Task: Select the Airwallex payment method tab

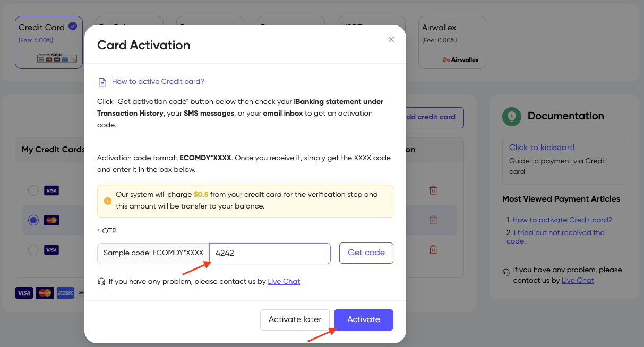Action: pos(452,42)
